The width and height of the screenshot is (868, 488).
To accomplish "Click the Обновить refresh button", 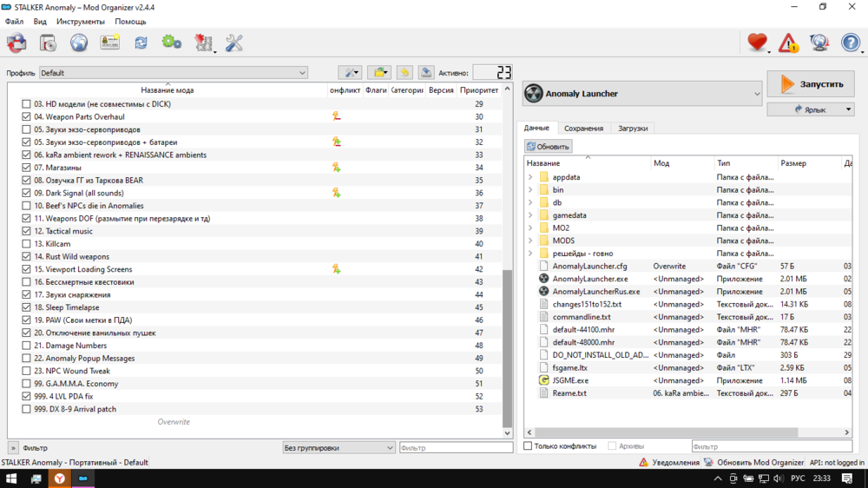I will tap(548, 146).
